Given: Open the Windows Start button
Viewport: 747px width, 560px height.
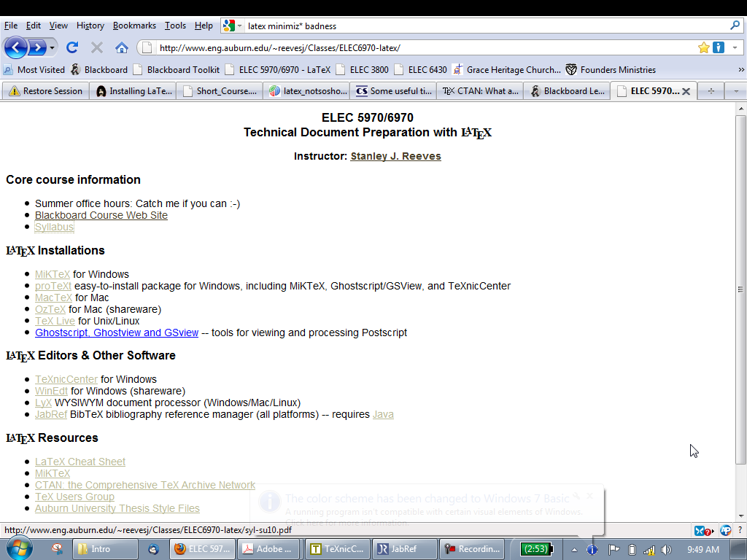Looking at the screenshot, I should (x=19, y=548).
